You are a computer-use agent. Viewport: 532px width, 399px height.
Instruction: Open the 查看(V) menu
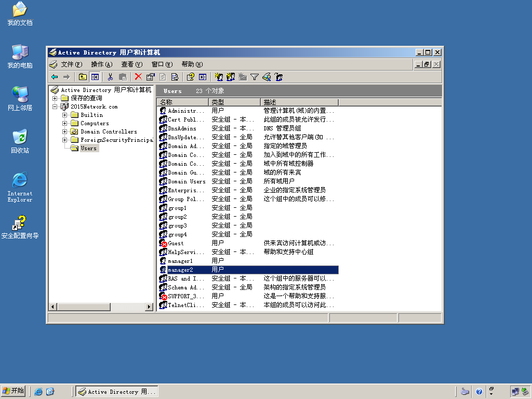[x=131, y=64]
